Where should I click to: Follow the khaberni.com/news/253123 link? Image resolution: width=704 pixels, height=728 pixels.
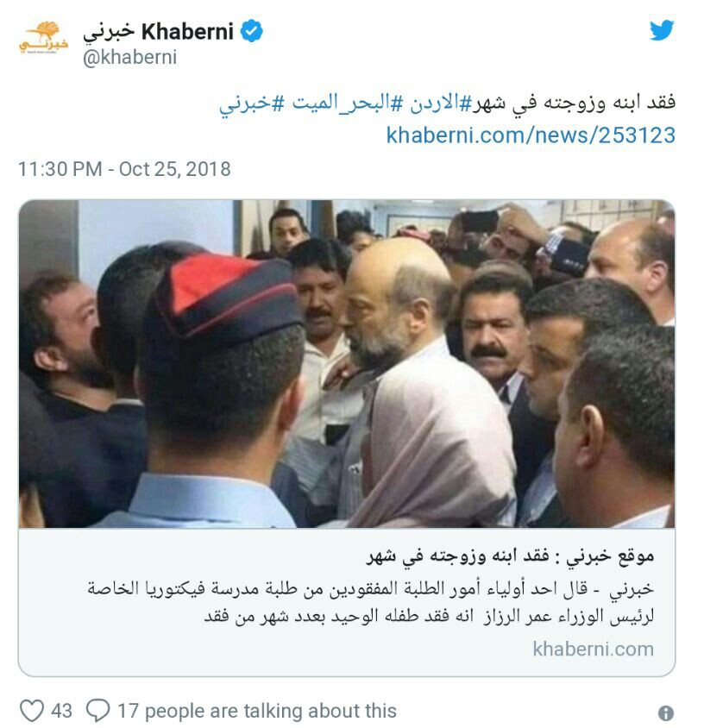pos(531,135)
